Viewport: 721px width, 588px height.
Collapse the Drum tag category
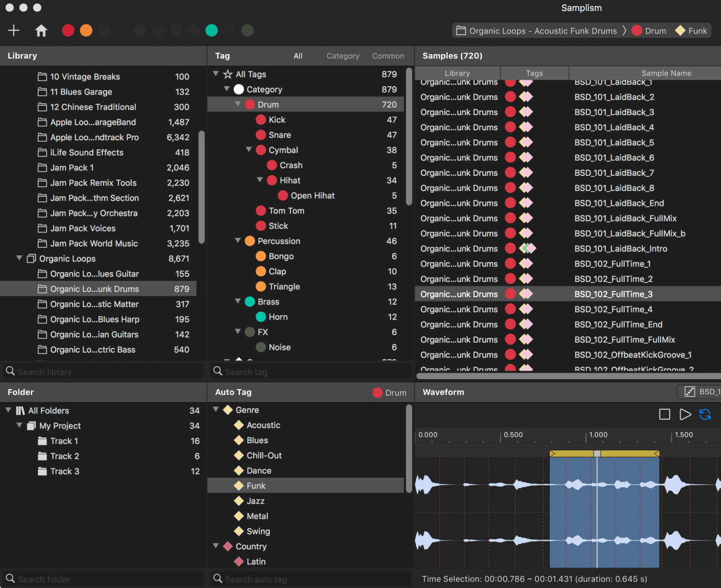(238, 104)
